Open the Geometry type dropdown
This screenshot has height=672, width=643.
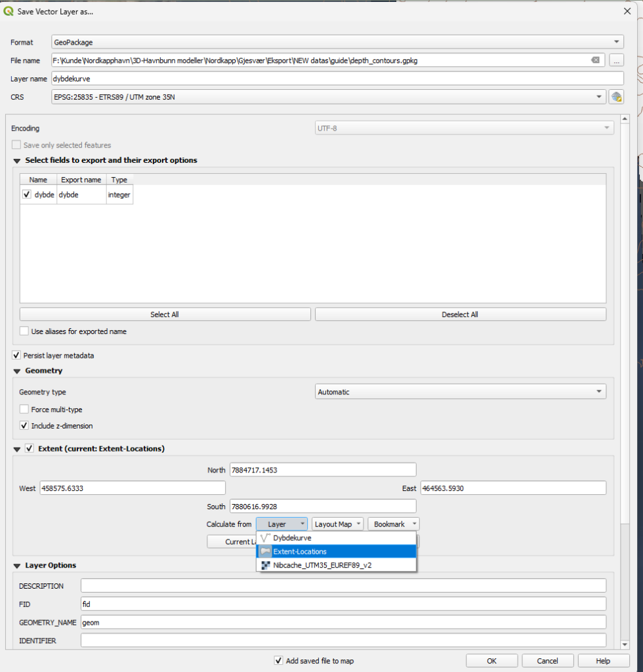pos(460,392)
